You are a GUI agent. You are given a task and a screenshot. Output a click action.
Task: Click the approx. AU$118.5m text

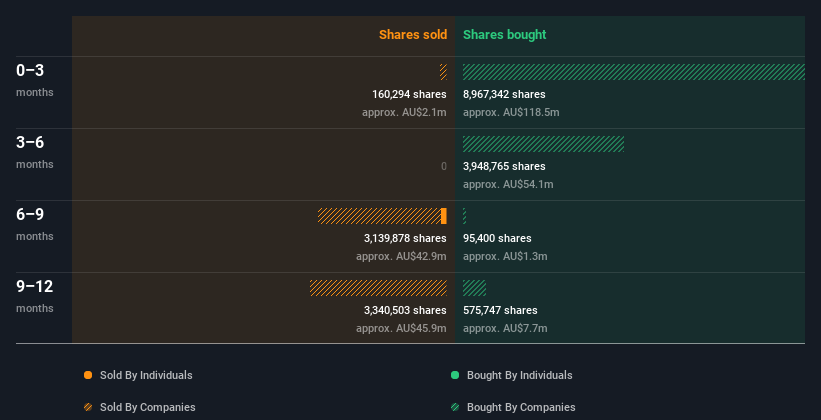coord(511,113)
